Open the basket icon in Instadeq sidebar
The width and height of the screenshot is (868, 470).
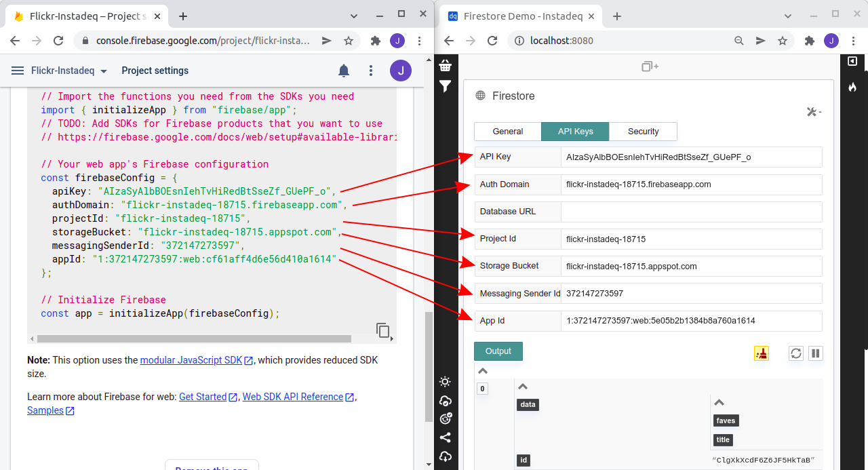(x=446, y=65)
